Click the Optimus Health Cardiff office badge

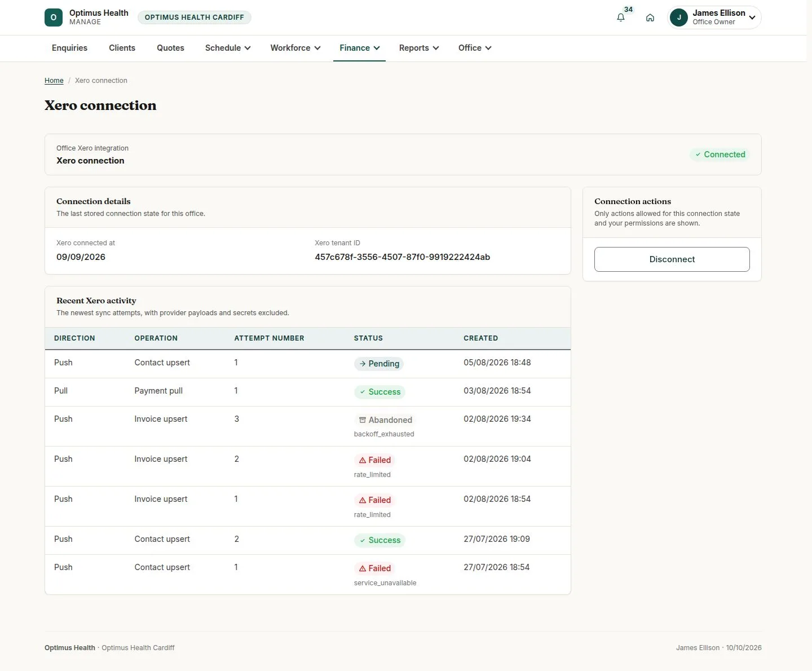click(x=195, y=17)
